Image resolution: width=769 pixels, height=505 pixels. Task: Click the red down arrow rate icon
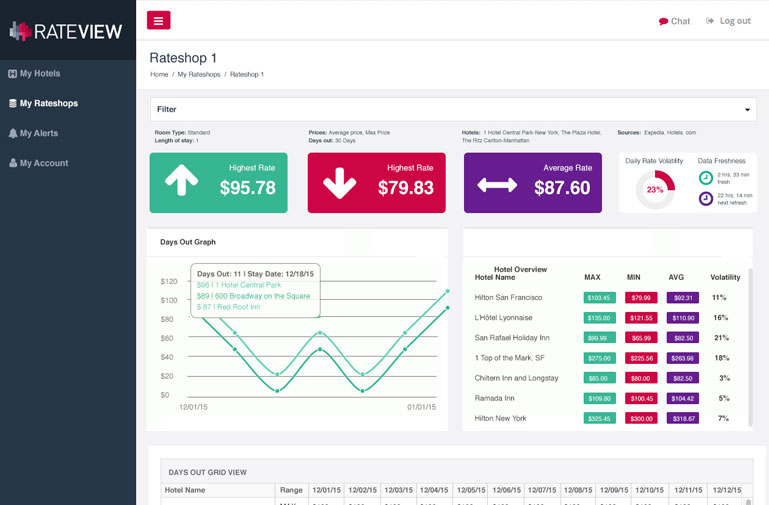pos(339,183)
